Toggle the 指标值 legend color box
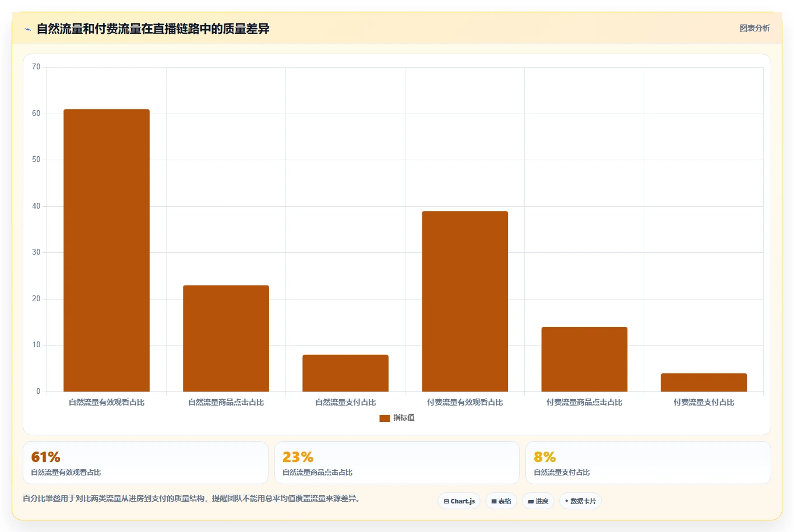 (384, 418)
